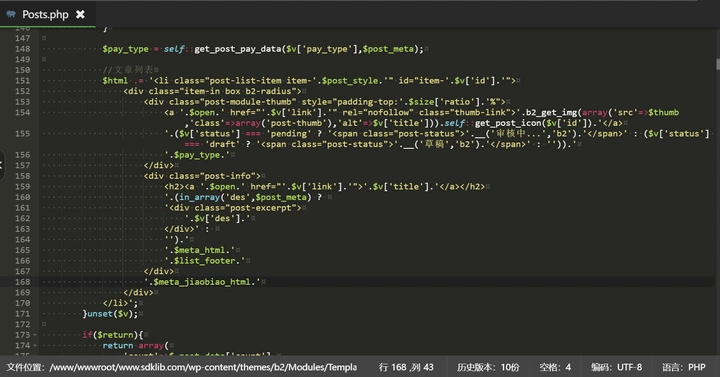The width and height of the screenshot is (720, 377).
Task: Change the language mode PHP
Action: click(683, 367)
